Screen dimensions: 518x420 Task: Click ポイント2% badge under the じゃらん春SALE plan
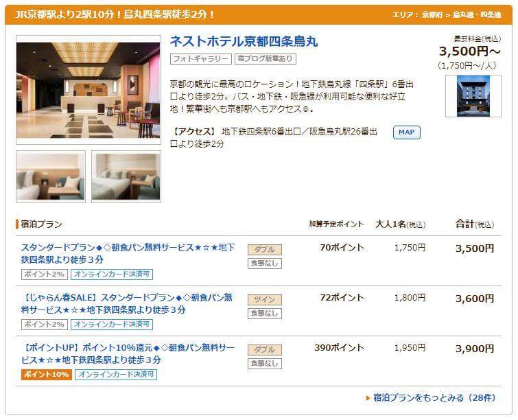(x=45, y=324)
